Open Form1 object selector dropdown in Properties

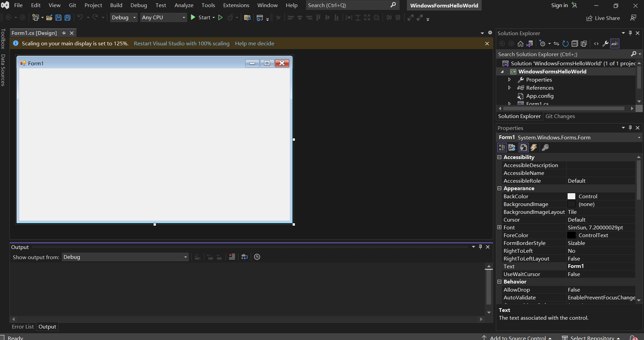tap(639, 137)
